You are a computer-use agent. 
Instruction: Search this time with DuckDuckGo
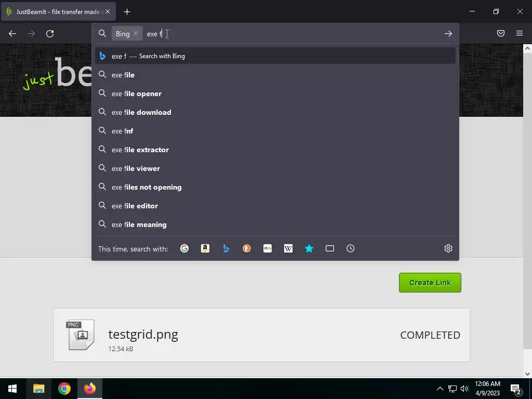coord(247,248)
